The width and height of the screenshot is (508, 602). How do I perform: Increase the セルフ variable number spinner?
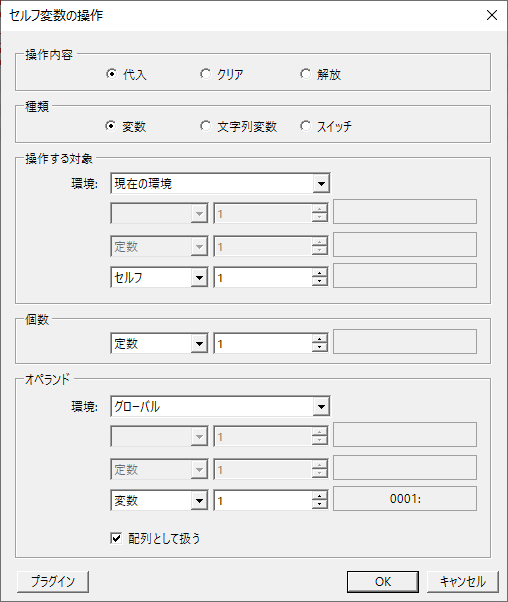319,273
